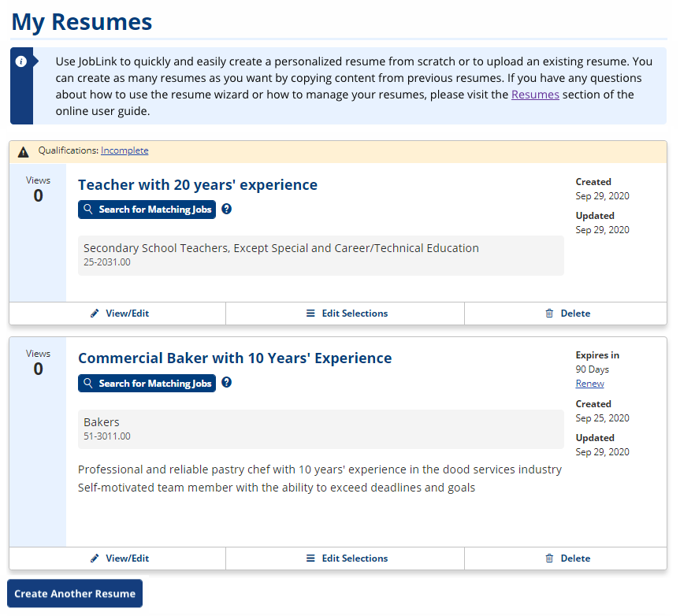Open help for the Teacher resume search
The height and width of the screenshot is (616, 680).
[x=227, y=209]
